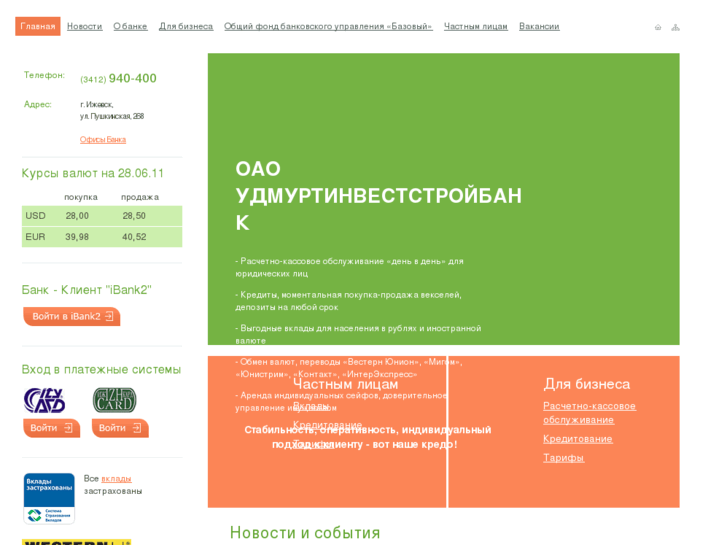
Task: Click the Для бизнеса block heading
Action: click(587, 384)
